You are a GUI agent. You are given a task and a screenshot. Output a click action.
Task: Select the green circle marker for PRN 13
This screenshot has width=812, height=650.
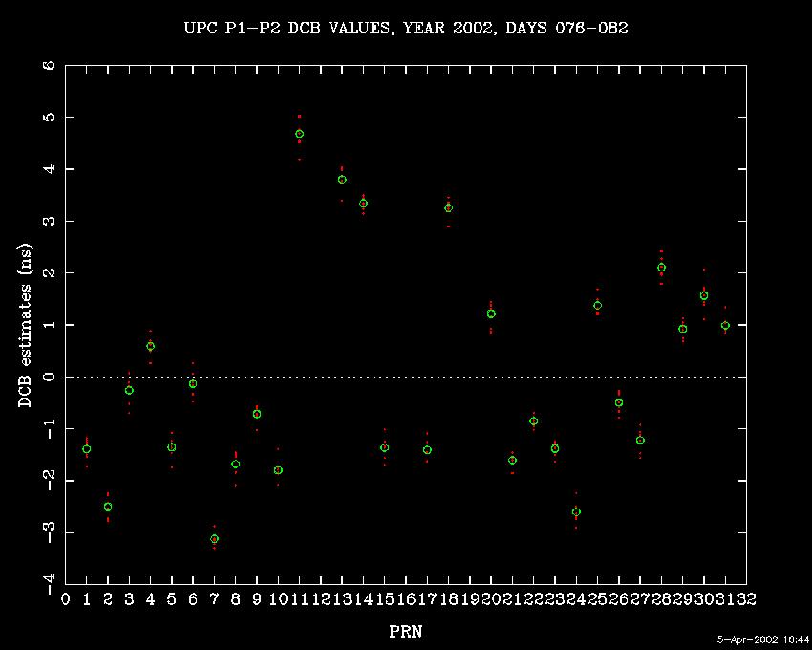coord(342,180)
